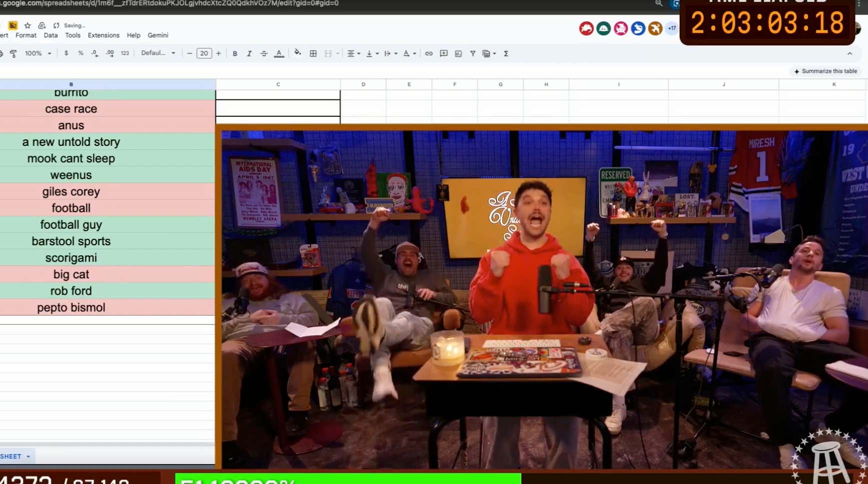Open the 100% zoom dropdown
The height and width of the screenshot is (484, 868).
[38, 53]
